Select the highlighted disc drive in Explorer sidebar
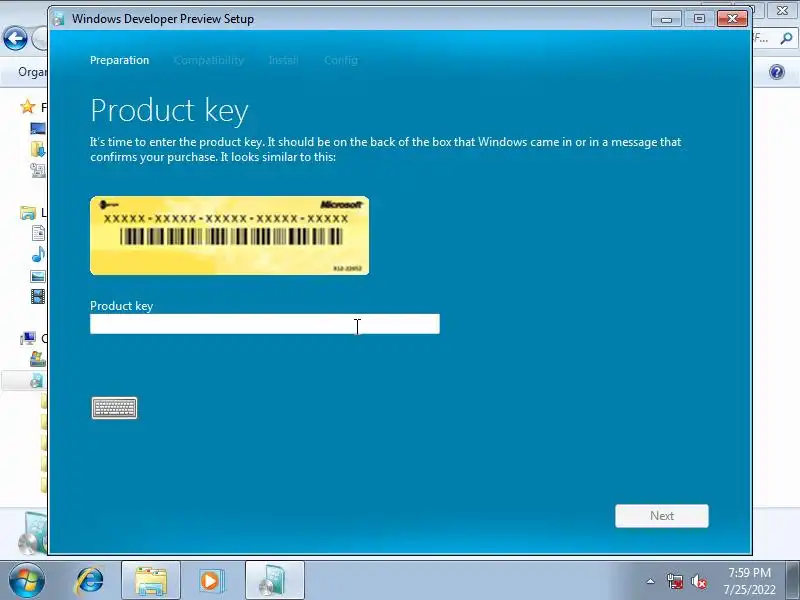This screenshot has height=600, width=800. tap(37, 381)
